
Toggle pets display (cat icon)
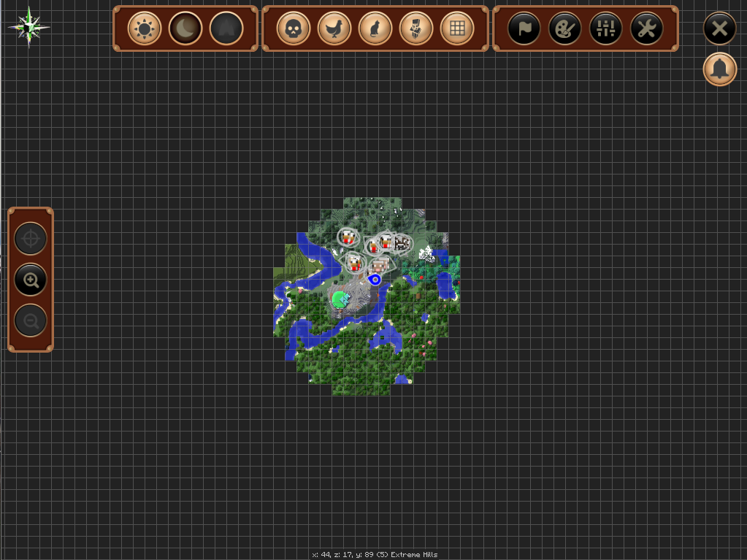[x=375, y=28]
